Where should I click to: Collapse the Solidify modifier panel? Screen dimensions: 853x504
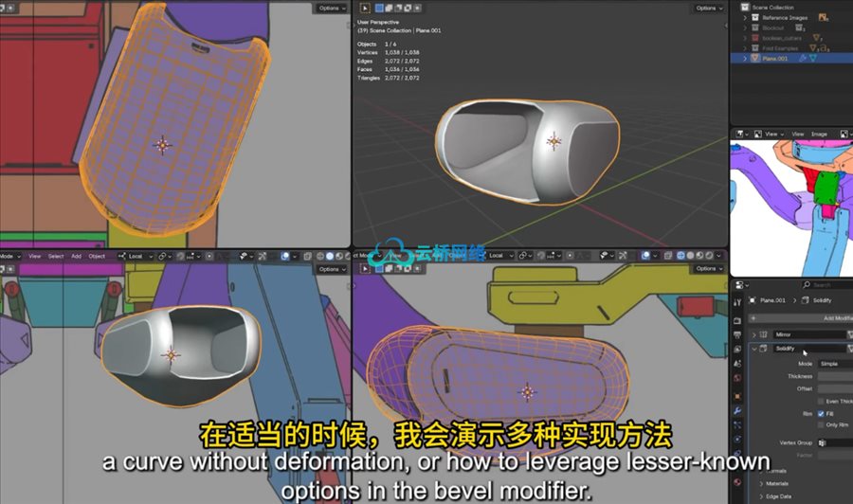(755, 349)
